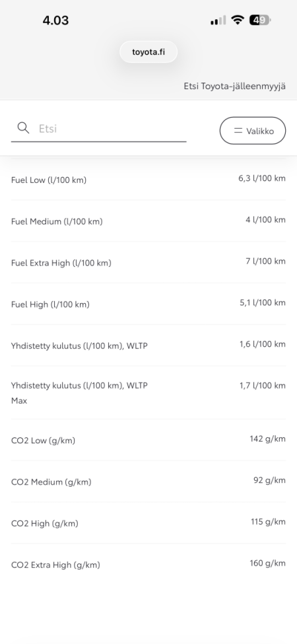297x644 pixels.
Task: Focus the Etsi search field
Action: pos(98,129)
